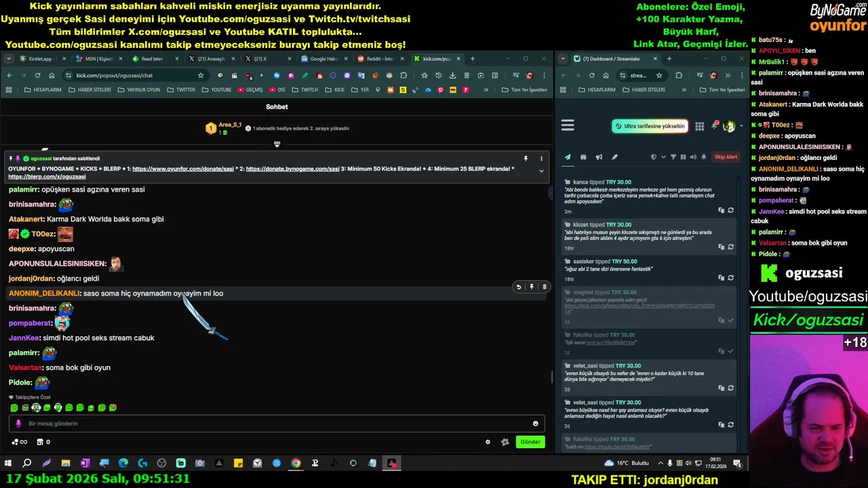868x488 pixels.
Task: Expand the pinned message chevron in Kick chat
Action: [541, 171]
